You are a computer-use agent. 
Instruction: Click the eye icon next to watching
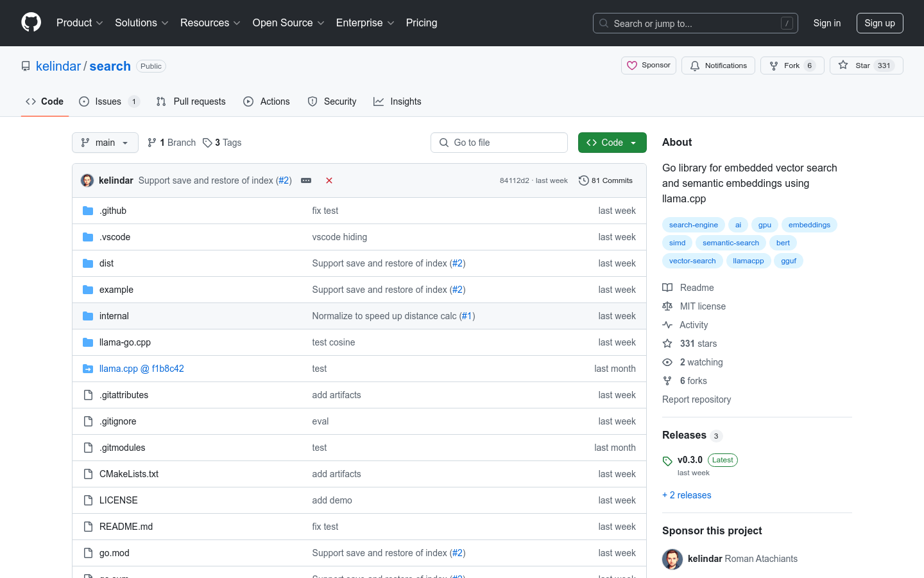667,362
